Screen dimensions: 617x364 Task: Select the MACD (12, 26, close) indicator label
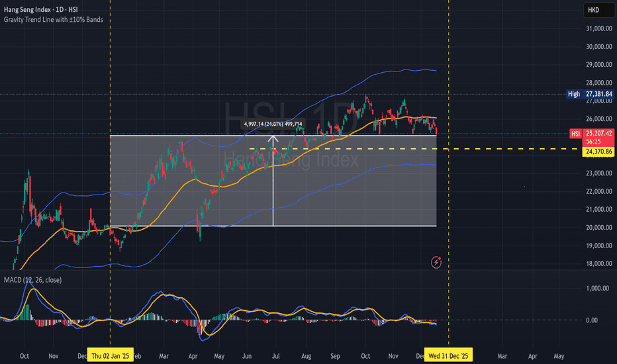click(33, 279)
